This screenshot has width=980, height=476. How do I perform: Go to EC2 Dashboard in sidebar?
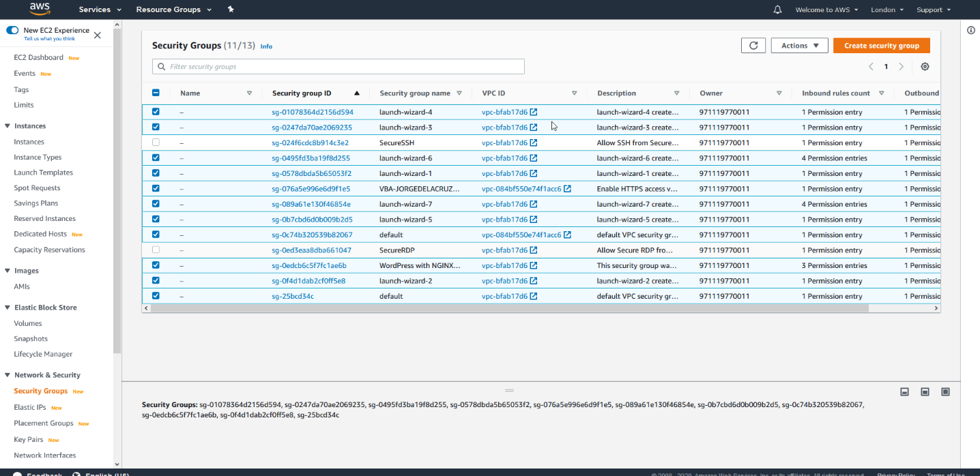click(39, 57)
